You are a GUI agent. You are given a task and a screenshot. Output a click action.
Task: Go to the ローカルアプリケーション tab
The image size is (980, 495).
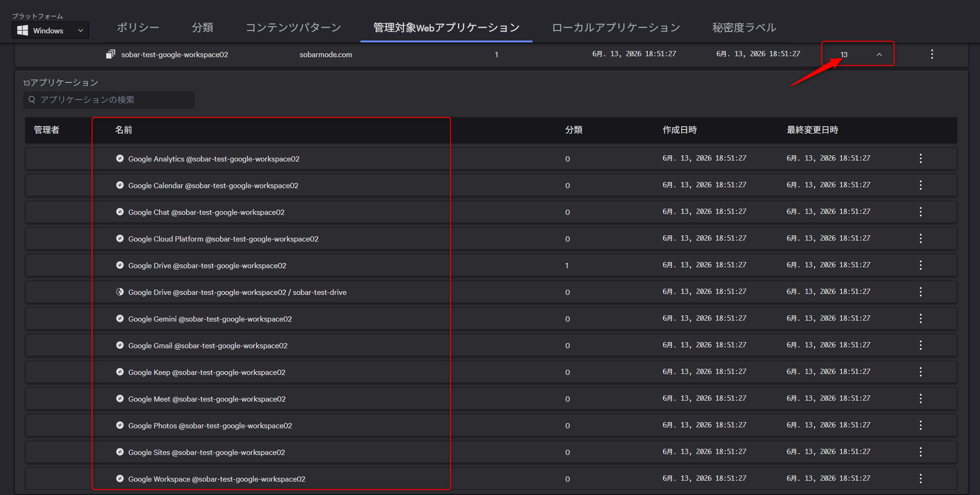tap(616, 28)
